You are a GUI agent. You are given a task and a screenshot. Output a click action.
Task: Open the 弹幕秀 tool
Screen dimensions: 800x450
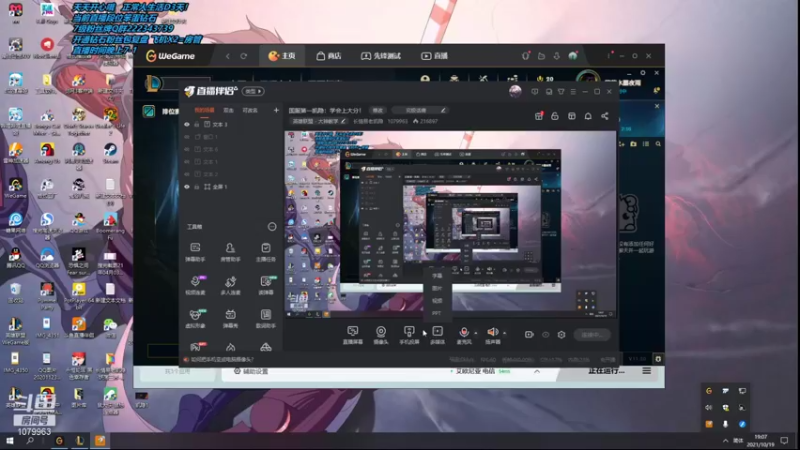[x=230, y=319]
